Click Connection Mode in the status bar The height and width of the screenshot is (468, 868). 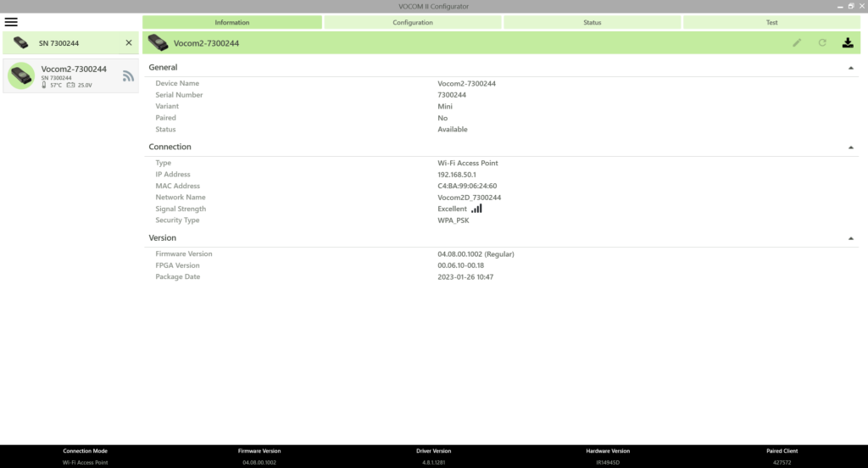point(86,451)
